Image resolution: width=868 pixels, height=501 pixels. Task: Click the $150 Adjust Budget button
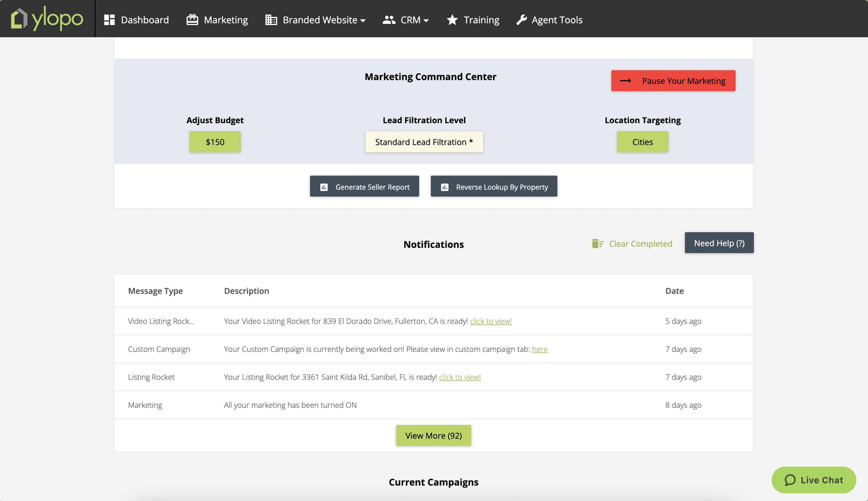click(x=215, y=142)
